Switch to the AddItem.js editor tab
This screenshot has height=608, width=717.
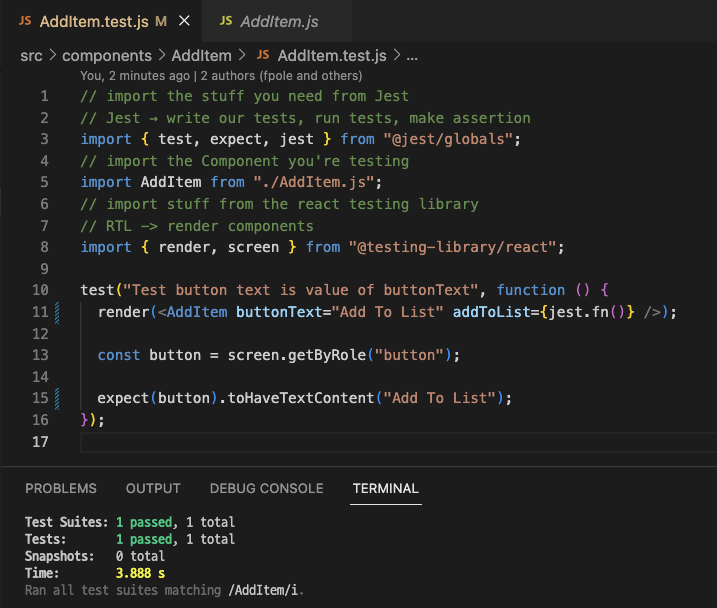coord(277,21)
